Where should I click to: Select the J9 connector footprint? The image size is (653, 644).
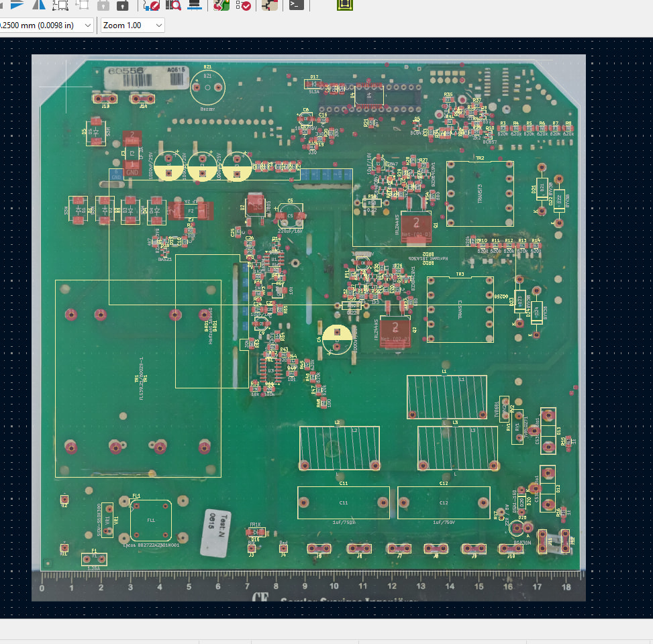pos(474,549)
